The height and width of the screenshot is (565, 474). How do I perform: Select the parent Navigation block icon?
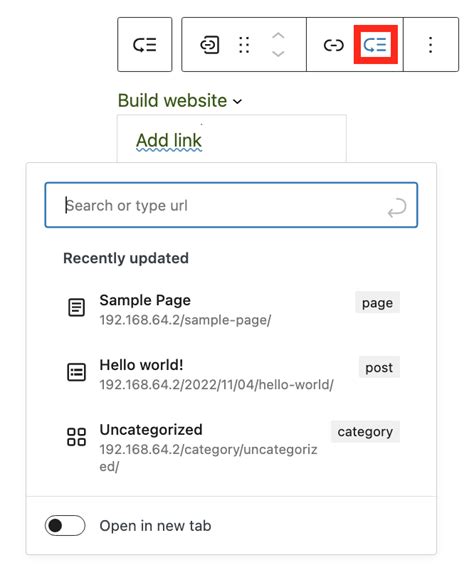(x=145, y=45)
